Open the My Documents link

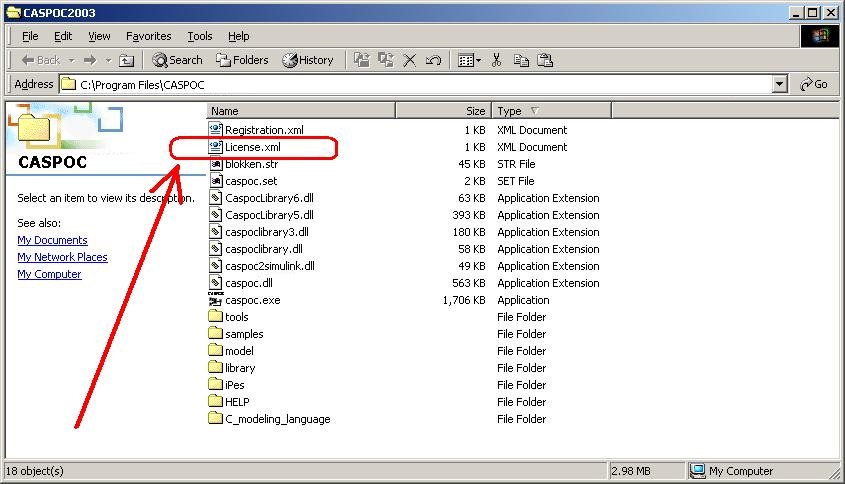pyautogui.click(x=52, y=240)
